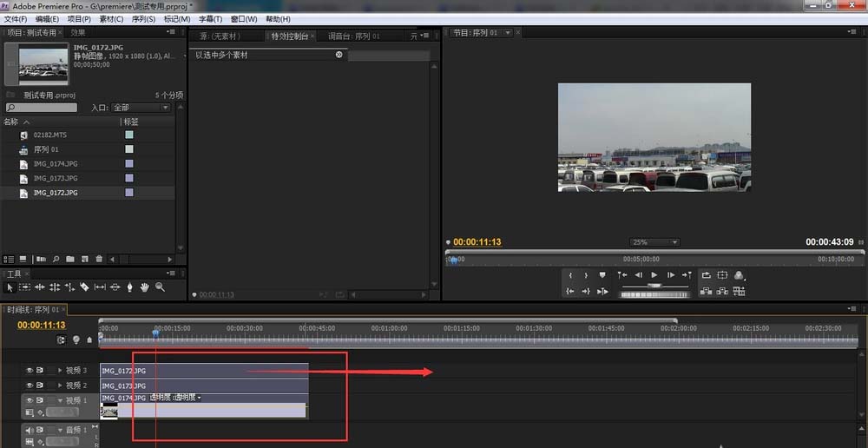
Task: Mute the 音频 1 track speaker toggle
Action: [x=29, y=430]
